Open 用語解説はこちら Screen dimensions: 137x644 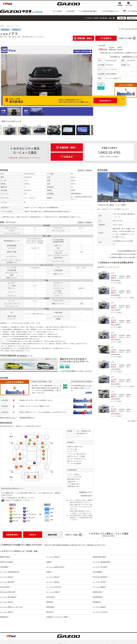pyautogui.click(x=86, y=492)
